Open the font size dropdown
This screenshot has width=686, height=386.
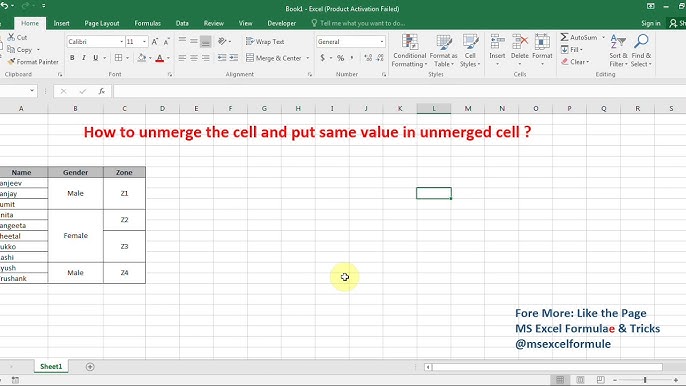pos(144,42)
